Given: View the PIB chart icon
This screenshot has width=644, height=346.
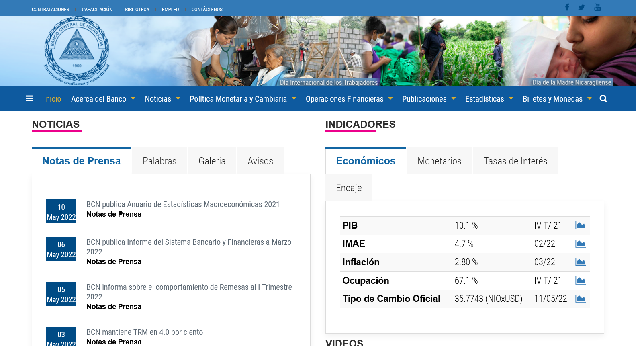Looking at the screenshot, I should tap(580, 225).
